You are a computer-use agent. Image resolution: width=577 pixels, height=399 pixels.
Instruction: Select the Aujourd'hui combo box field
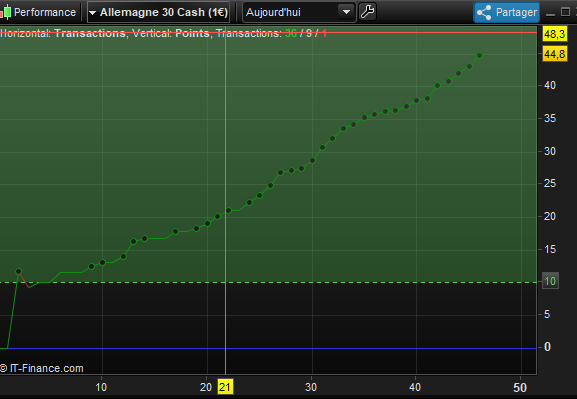(x=299, y=12)
